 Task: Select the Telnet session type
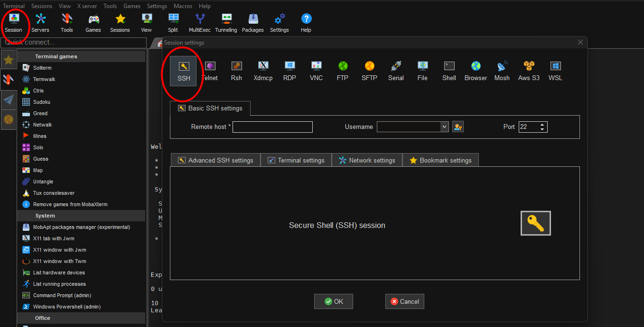[x=210, y=71]
